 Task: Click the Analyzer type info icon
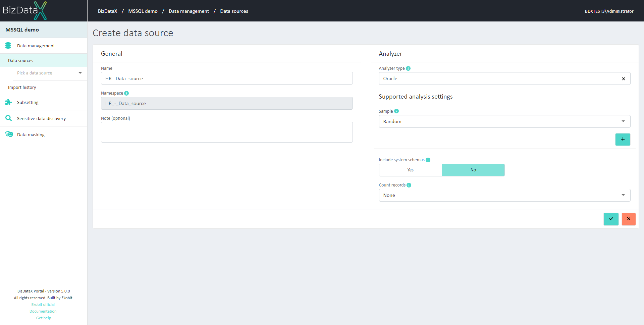coord(408,68)
